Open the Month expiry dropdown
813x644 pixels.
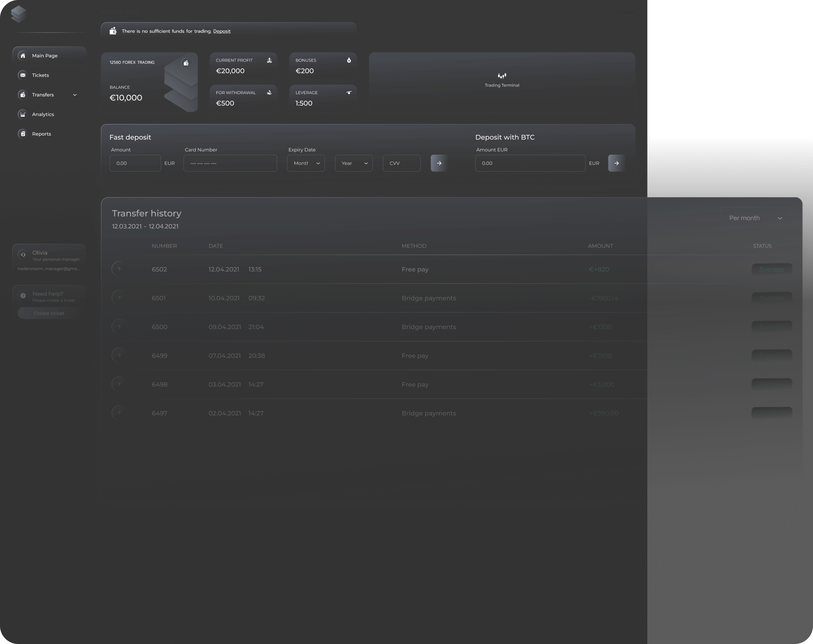(x=306, y=163)
